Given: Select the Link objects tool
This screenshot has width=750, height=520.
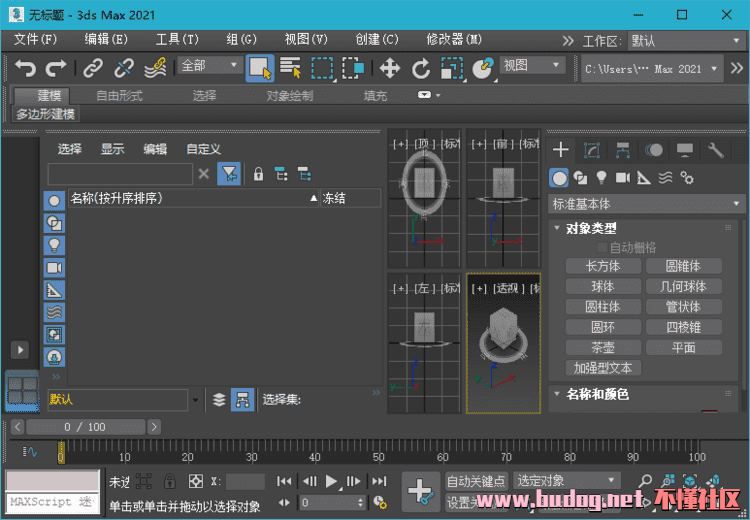Looking at the screenshot, I should [x=93, y=67].
